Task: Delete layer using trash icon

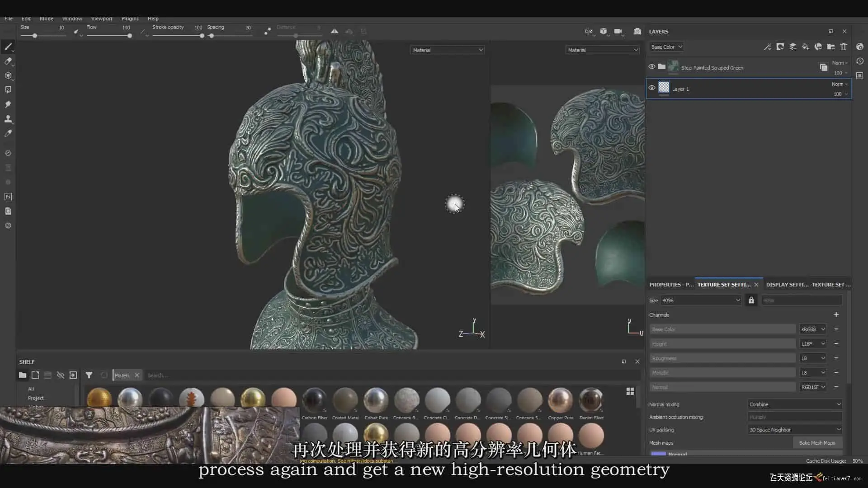Action: point(844,47)
